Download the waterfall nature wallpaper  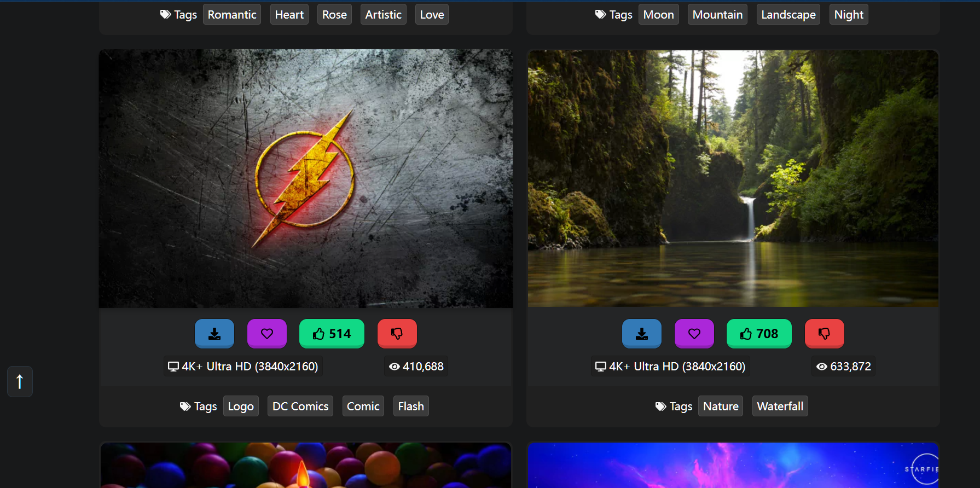(x=642, y=334)
